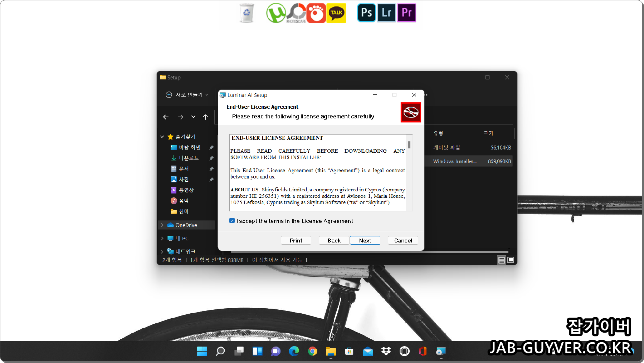The width and height of the screenshot is (644, 363).
Task: Click the red Luminar installer logo
Action: coord(411,113)
